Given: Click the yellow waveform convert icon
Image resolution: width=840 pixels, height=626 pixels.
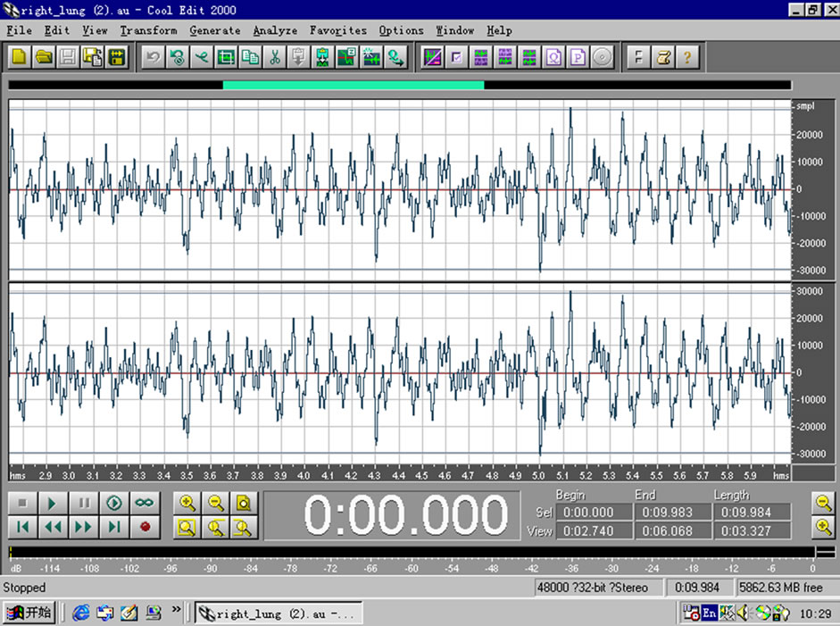Looking at the screenshot, I should point(117,57).
